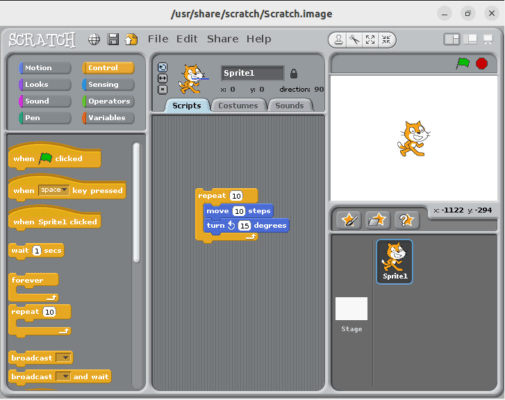Select the Motion block category
This screenshot has width=505, height=400.
(x=45, y=68)
